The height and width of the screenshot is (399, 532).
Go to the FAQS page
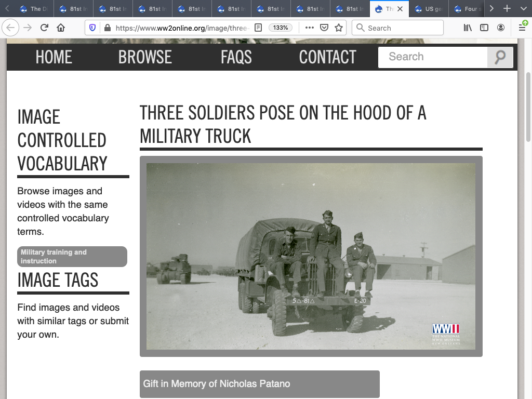(x=236, y=57)
